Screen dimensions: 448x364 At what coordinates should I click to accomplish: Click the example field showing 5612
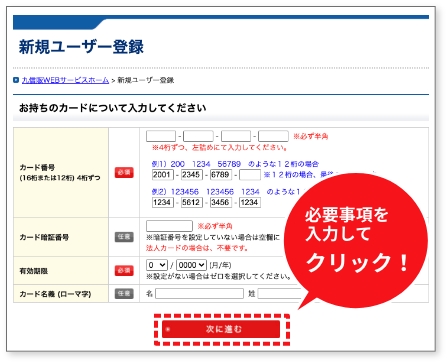[192, 202]
